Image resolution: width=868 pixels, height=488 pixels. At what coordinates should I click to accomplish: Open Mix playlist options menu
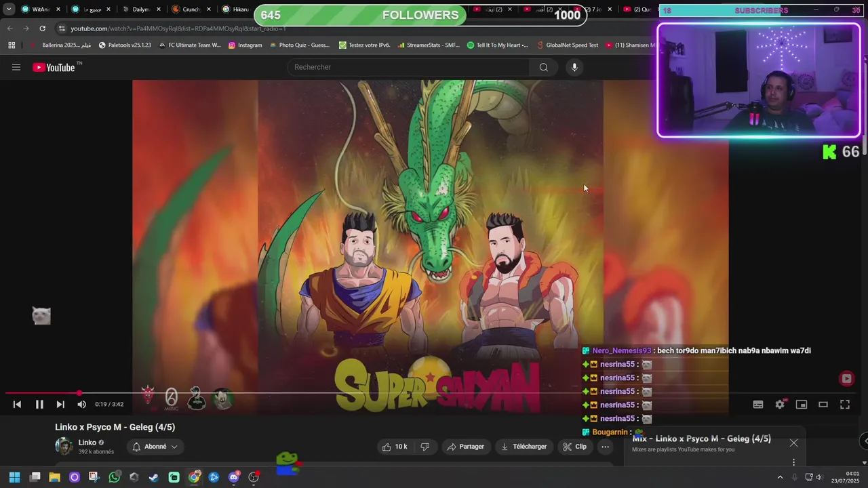793,462
